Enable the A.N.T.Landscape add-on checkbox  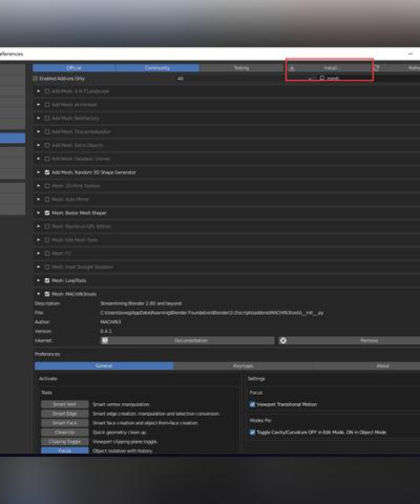[x=47, y=92]
